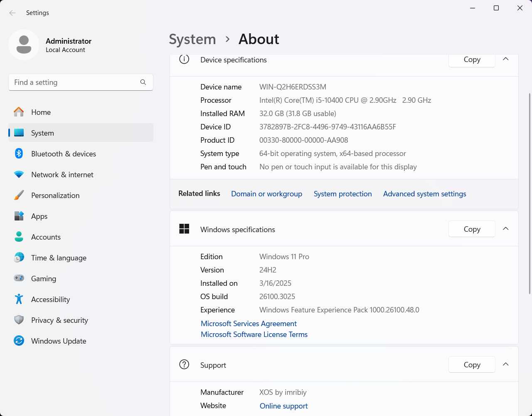Click the Windows Feature Experience Pack value
The height and width of the screenshot is (416, 532).
coord(339,310)
